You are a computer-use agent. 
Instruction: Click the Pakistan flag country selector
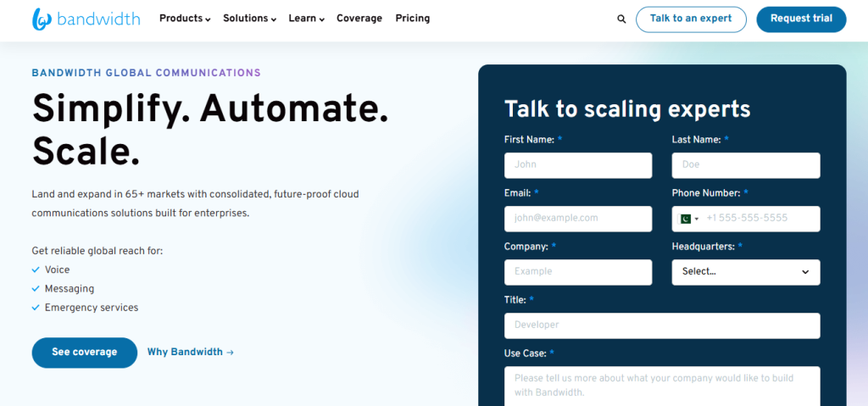pyautogui.click(x=689, y=219)
